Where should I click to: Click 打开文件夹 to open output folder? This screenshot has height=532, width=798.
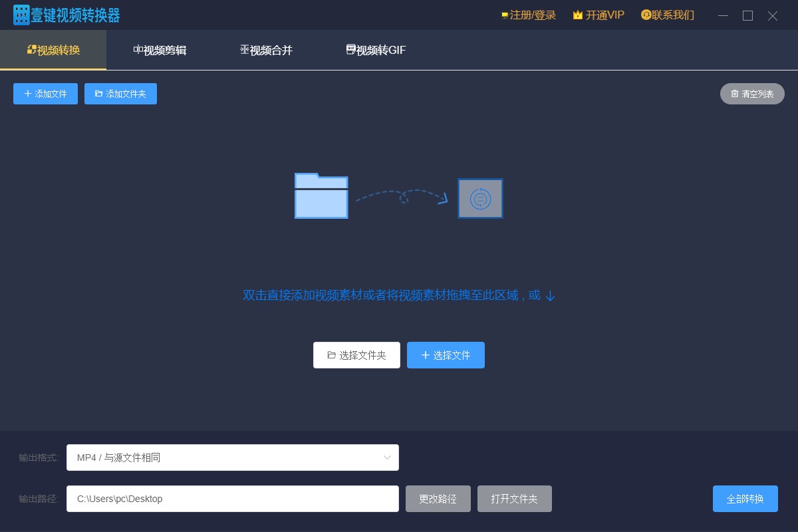pos(514,498)
